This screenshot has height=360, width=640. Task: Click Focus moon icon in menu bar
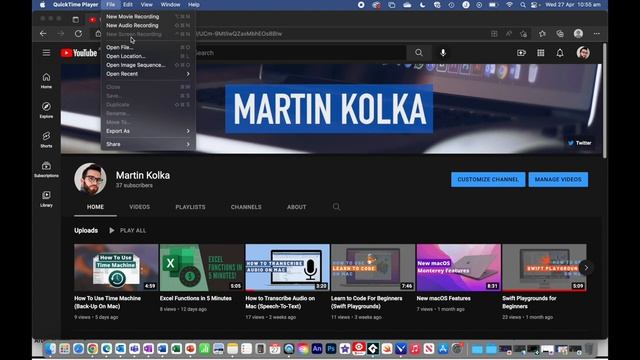[422, 5]
